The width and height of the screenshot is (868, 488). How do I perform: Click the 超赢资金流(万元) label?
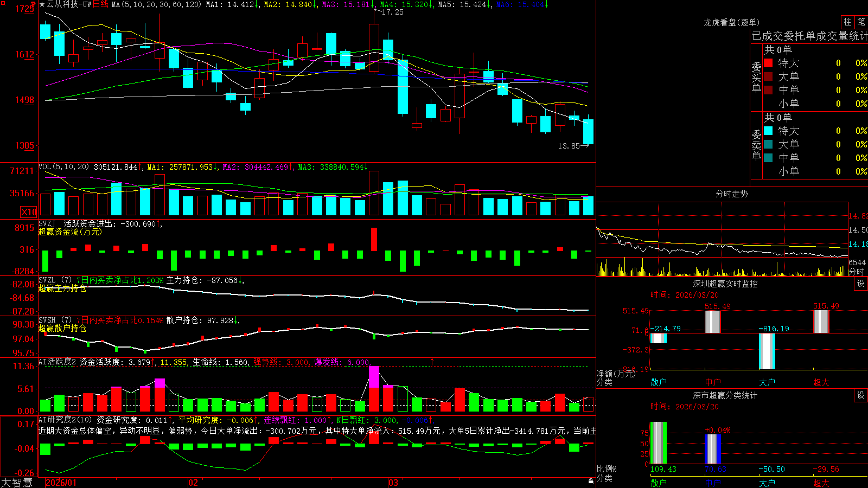point(70,232)
